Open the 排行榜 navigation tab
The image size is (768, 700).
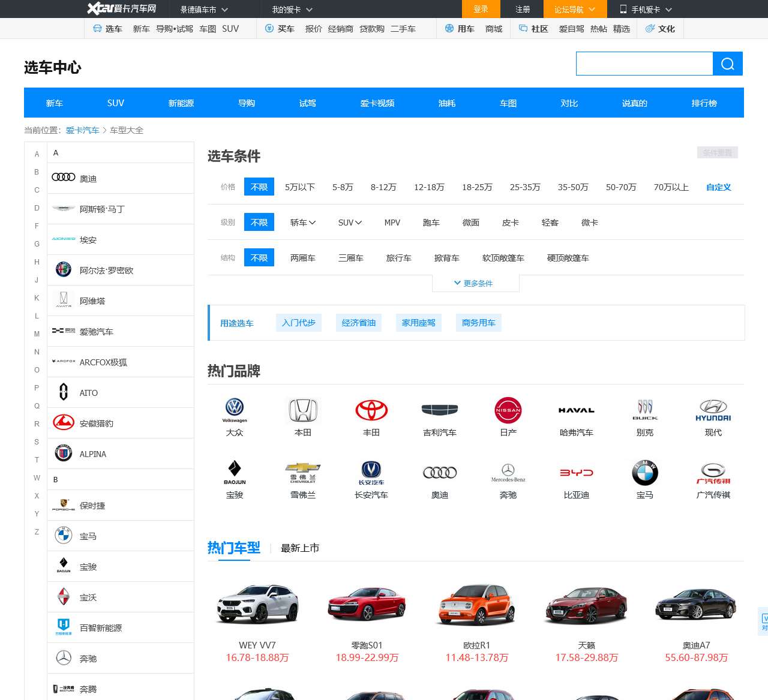click(704, 103)
